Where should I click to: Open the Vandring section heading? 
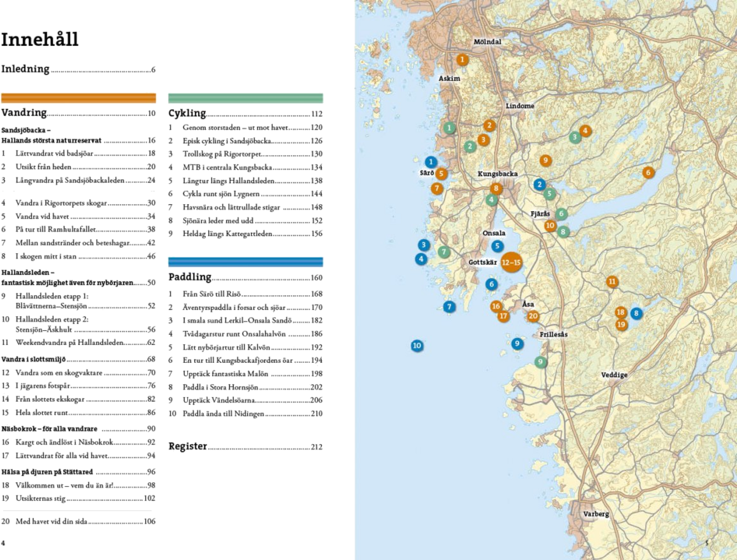[x=24, y=113]
